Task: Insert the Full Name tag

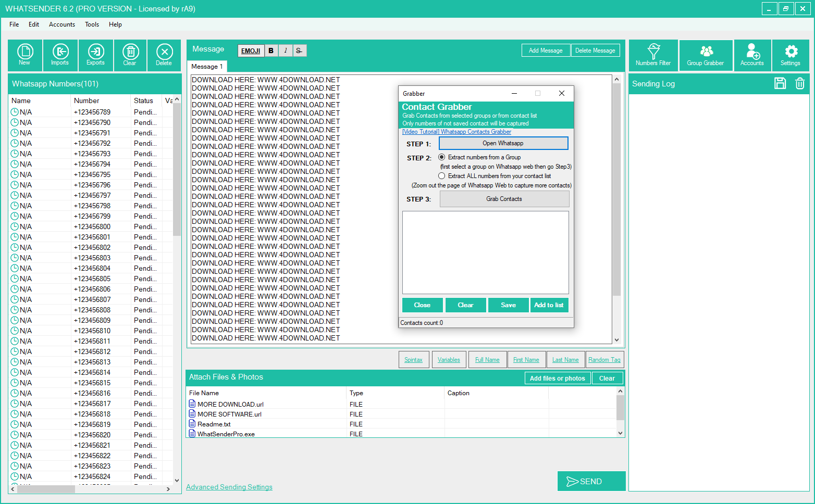Action: [487, 360]
